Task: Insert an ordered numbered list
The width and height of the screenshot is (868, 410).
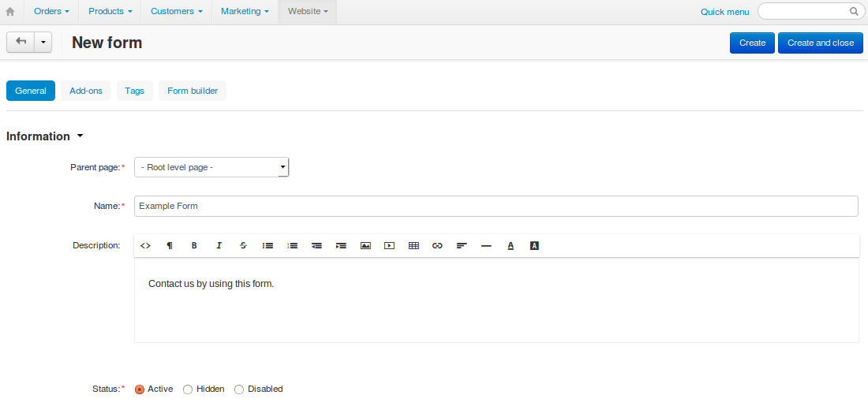Action: [292, 246]
